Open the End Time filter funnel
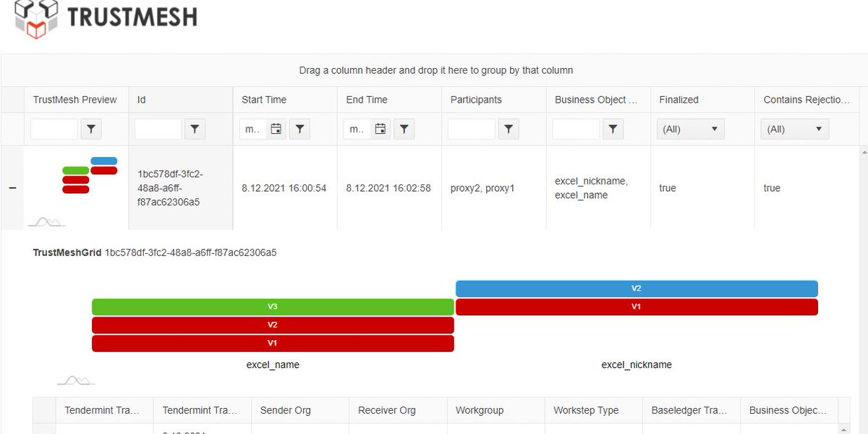This screenshot has height=434, width=868. [404, 129]
